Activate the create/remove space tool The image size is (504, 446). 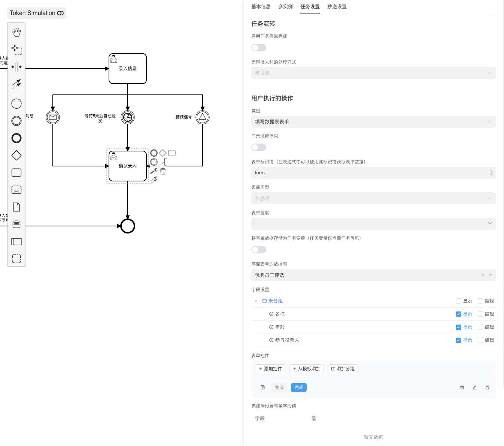click(16, 67)
